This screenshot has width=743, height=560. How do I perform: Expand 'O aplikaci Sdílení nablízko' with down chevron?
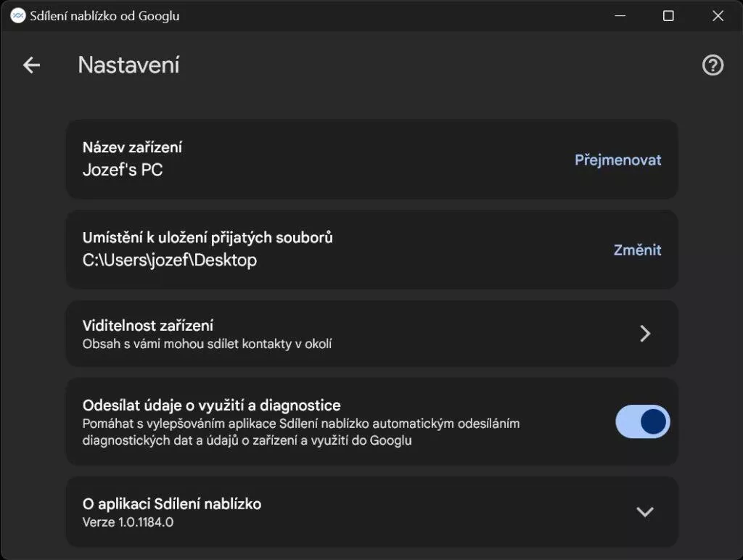pos(645,511)
